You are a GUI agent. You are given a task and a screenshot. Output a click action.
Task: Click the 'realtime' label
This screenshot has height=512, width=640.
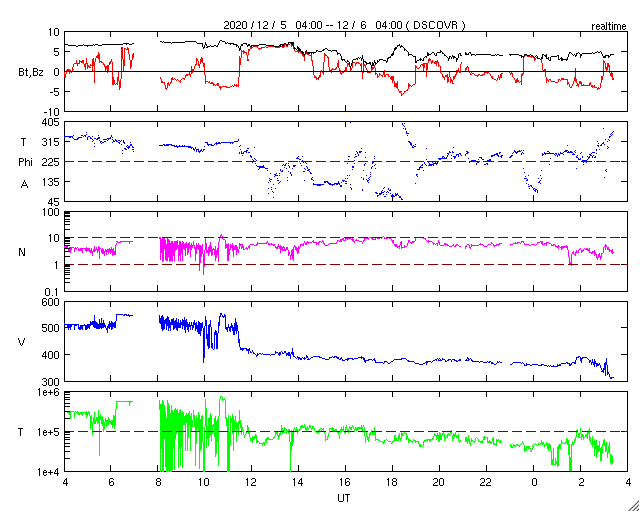tap(609, 27)
